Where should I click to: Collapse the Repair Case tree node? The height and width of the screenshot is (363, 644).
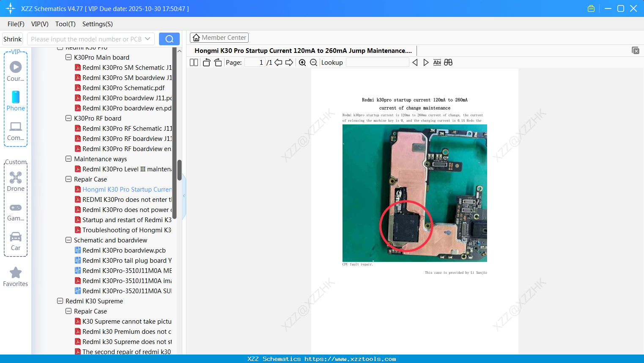click(x=68, y=179)
